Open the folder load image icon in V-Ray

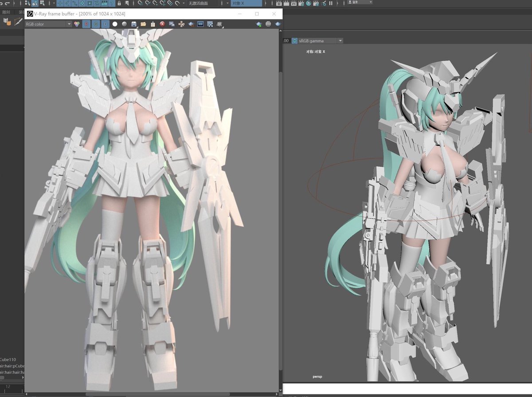coord(143,24)
